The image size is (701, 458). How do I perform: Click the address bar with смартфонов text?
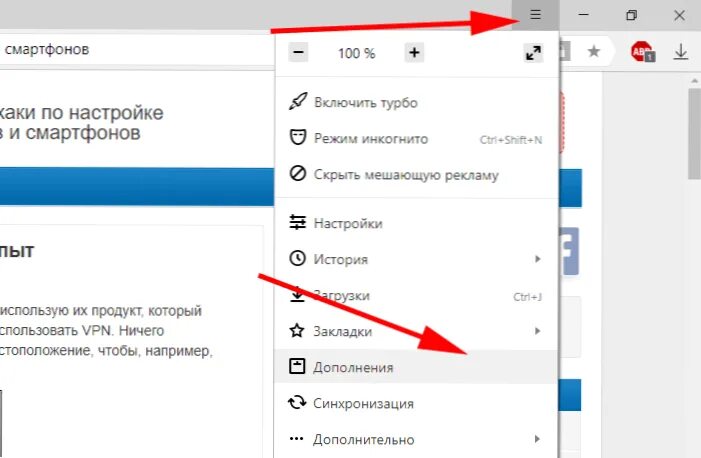134,50
